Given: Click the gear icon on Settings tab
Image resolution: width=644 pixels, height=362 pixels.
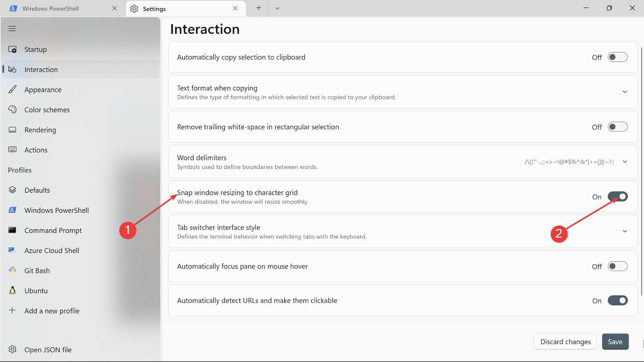Looking at the screenshot, I should pyautogui.click(x=134, y=8).
